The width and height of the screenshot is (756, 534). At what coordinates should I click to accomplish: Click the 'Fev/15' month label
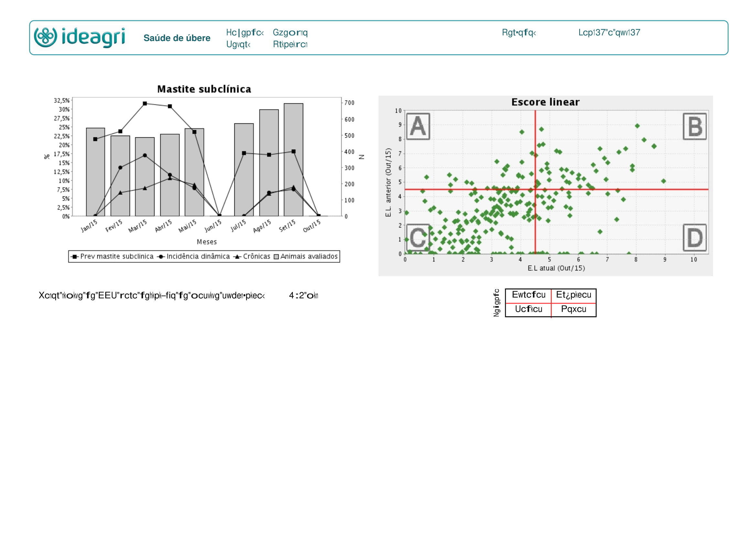click(x=114, y=226)
